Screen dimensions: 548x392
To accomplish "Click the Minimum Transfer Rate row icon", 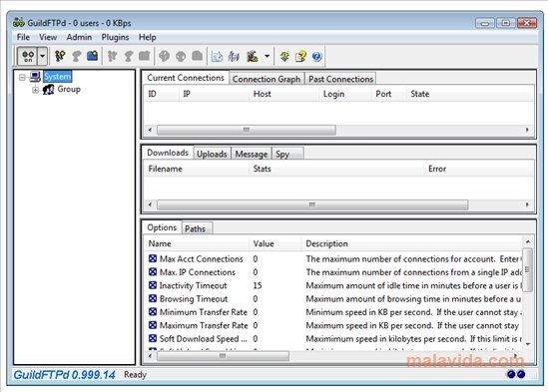I will (153, 311).
